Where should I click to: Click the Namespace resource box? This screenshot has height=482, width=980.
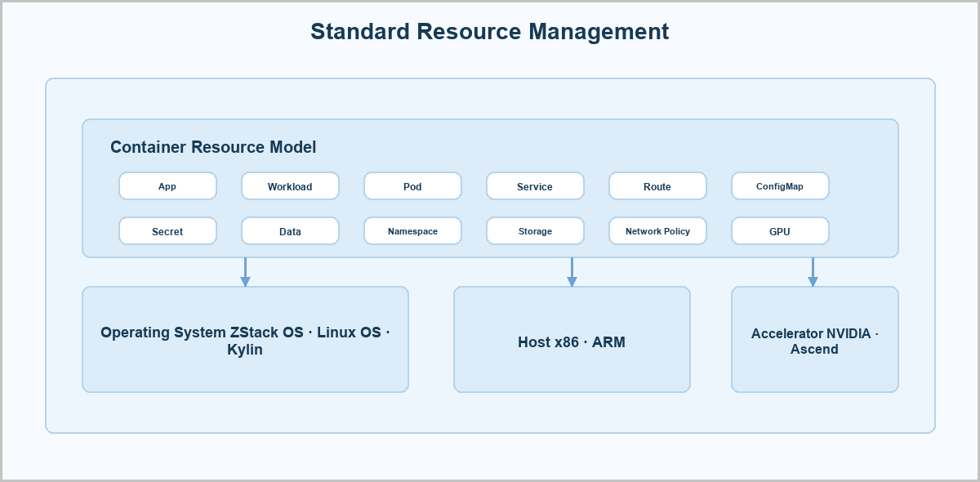point(412,231)
